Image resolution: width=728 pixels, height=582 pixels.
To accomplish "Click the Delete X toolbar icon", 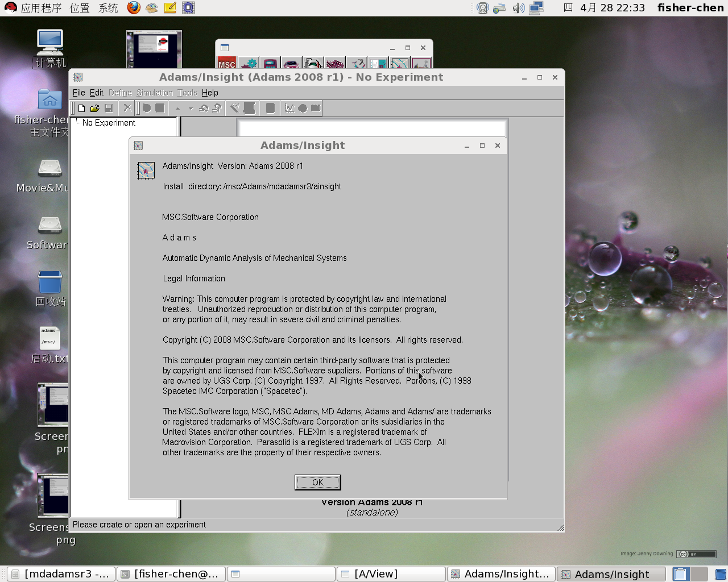I will [127, 108].
